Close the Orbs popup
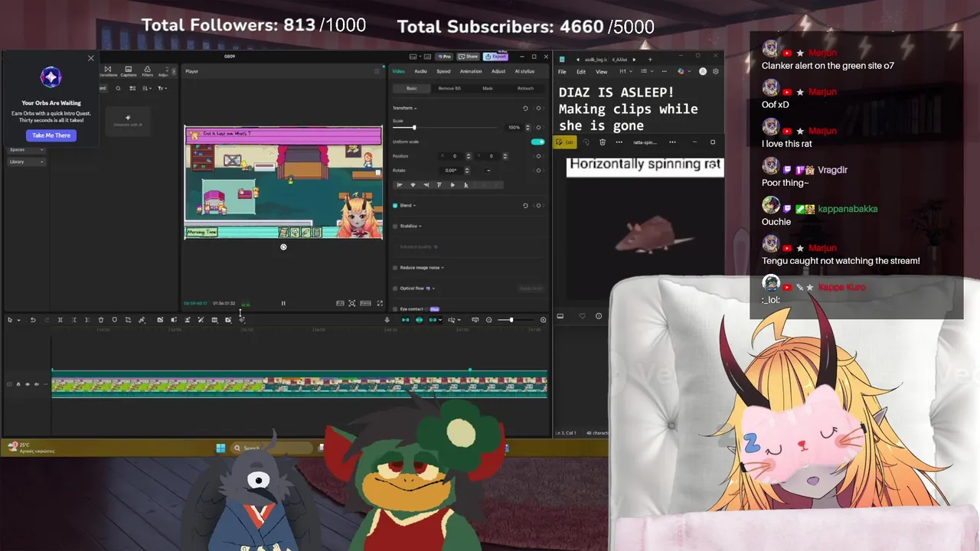This screenshot has height=551, width=980. click(x=91, y=58)
